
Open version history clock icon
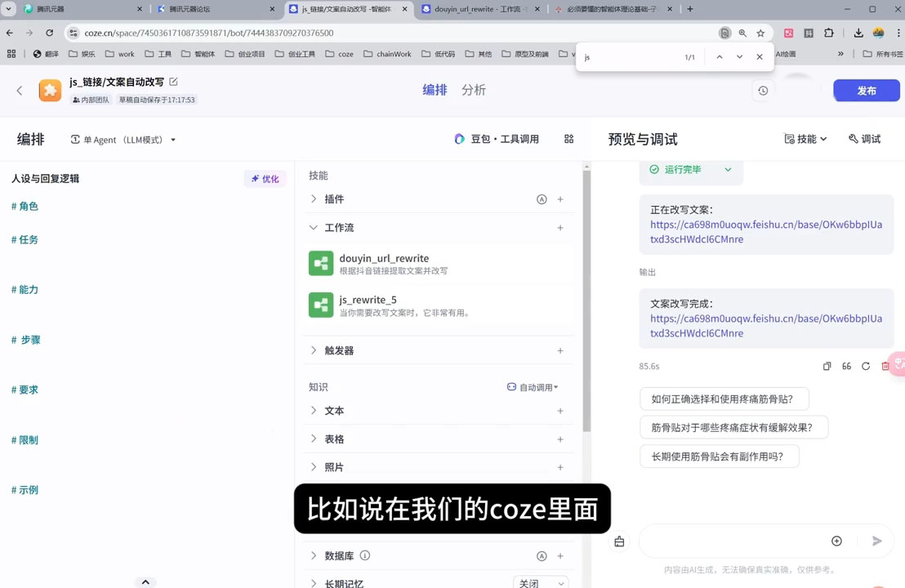click(x=762, y=91)
